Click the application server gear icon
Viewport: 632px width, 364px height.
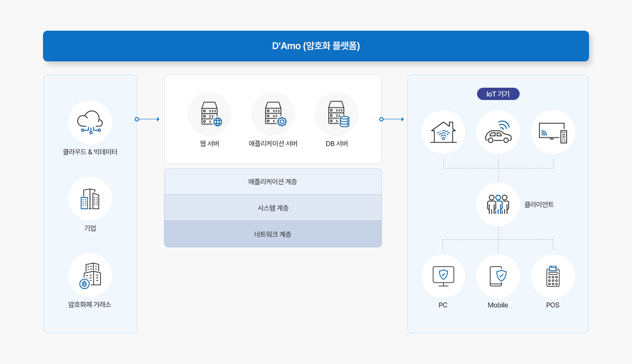pyautogui.click(x=273, y=114)
